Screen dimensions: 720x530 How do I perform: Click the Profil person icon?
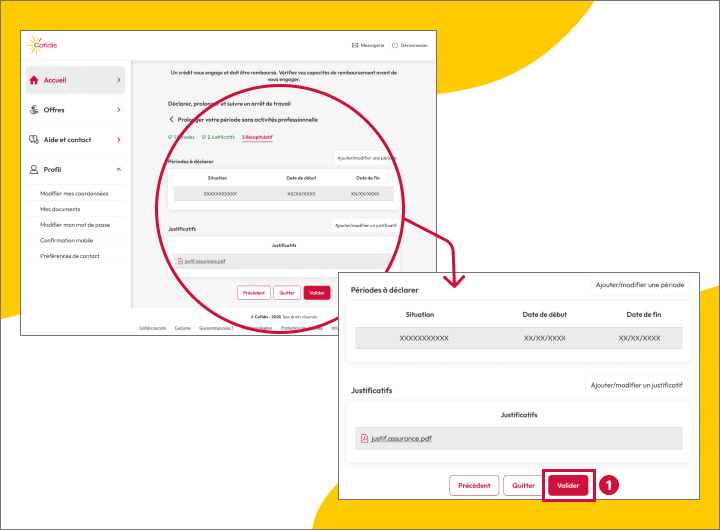click(34, 170)
